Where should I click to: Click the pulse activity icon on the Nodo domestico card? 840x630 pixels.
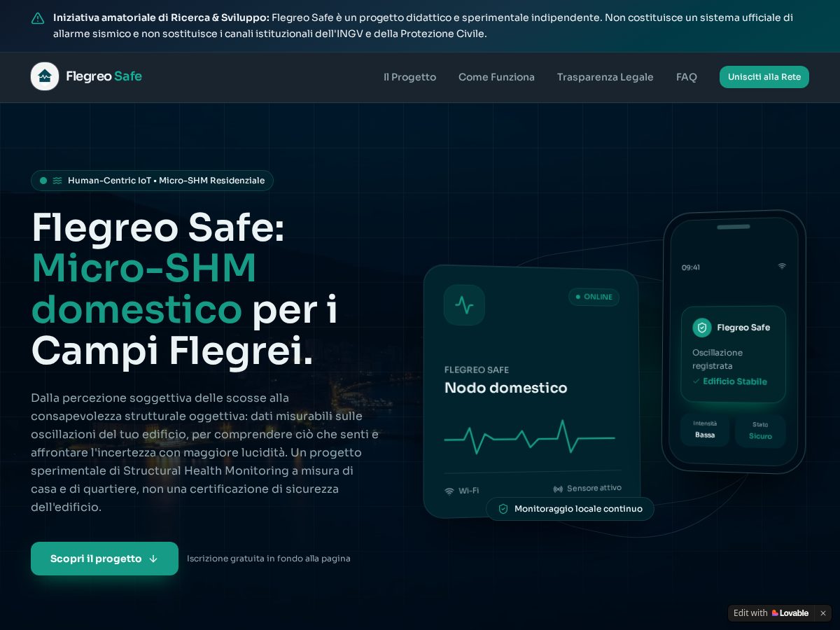coord(464,304)
